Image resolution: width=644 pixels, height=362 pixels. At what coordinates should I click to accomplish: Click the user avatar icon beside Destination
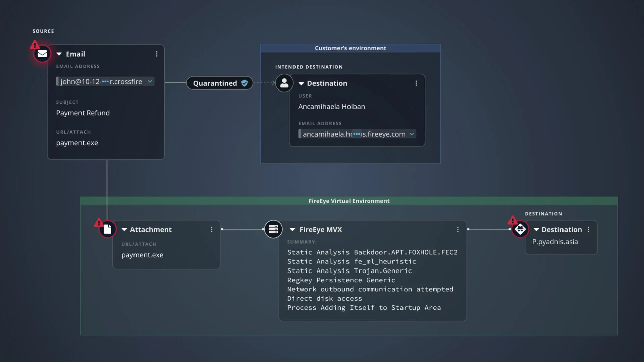[x=284, y=83]
